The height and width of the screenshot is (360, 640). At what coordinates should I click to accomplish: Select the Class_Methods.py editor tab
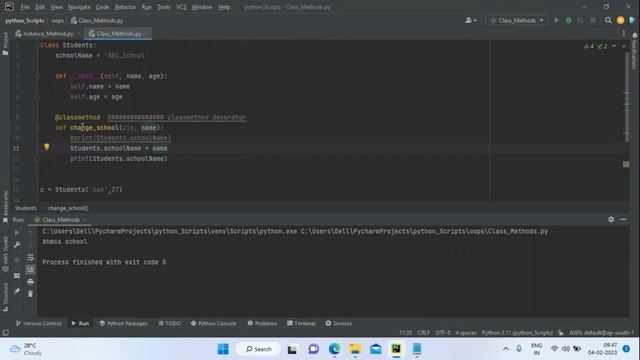[118, 33]
